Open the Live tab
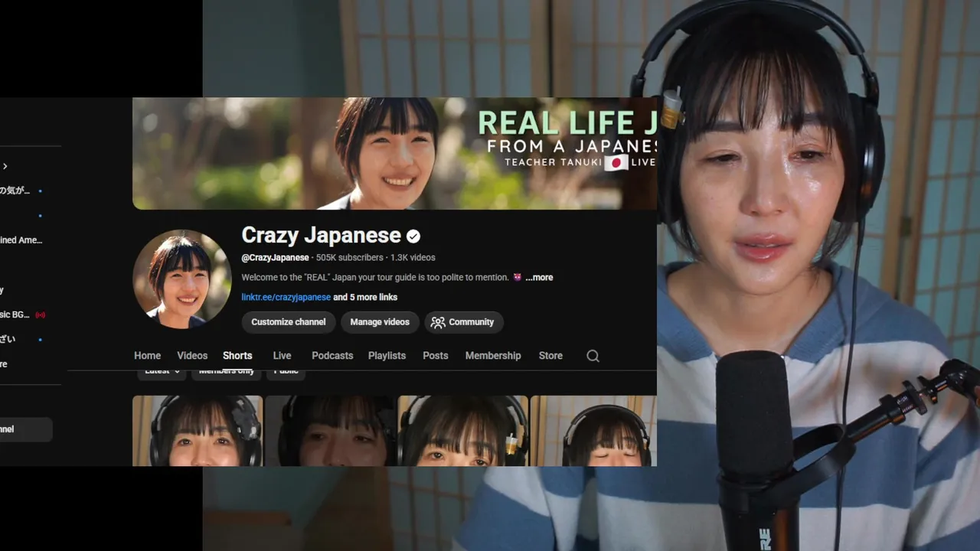This screenshot has height=551, width=980. pos(283,356)
